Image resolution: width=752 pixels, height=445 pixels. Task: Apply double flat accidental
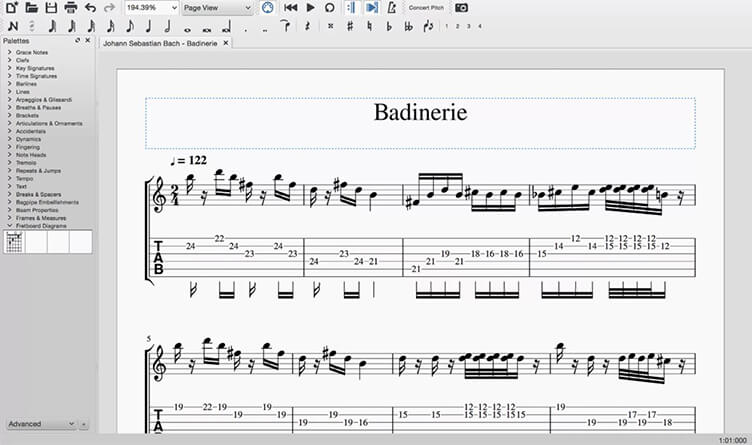[x=408, y=26]
